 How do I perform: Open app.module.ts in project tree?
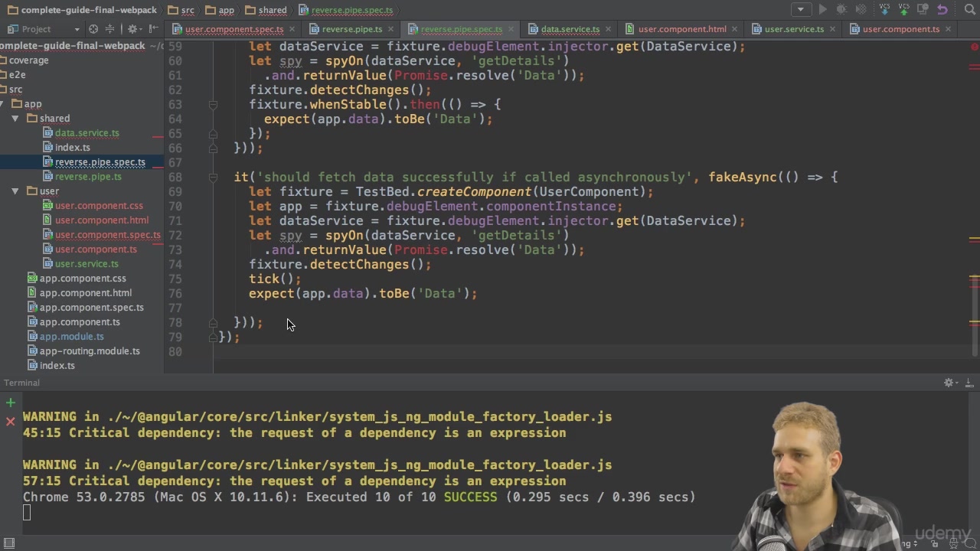coord(66,337)
